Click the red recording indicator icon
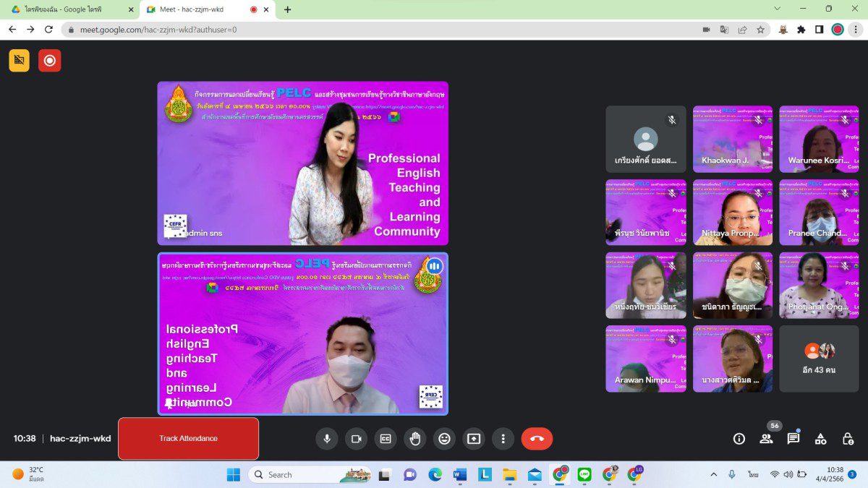This screenshot has width=868, height=488. tap(50, 61)
